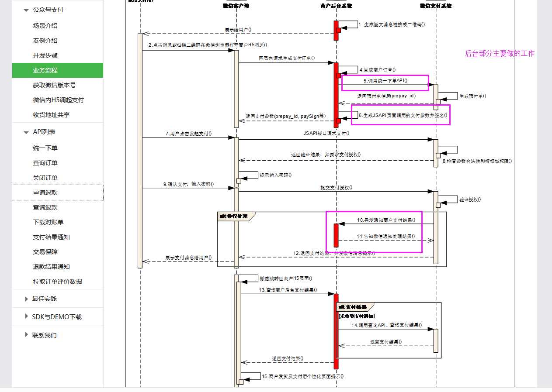Click step 7 用户点击发起支付 label

(x=189, y=134)
